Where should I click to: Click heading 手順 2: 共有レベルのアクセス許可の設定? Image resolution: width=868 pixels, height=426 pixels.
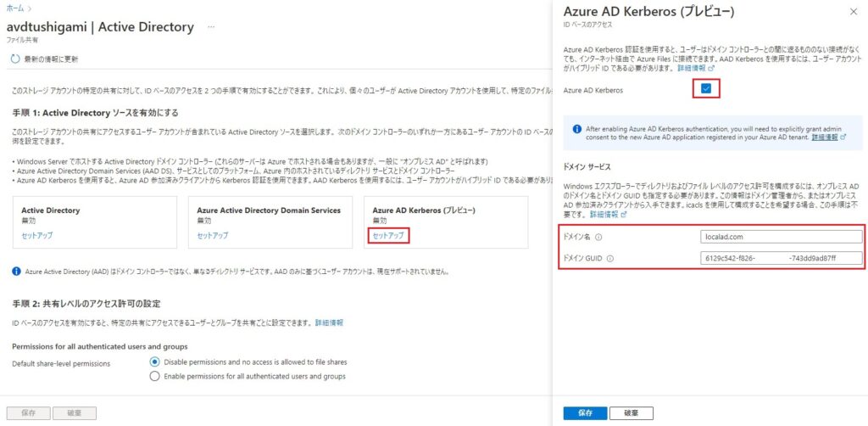[86, 304]
